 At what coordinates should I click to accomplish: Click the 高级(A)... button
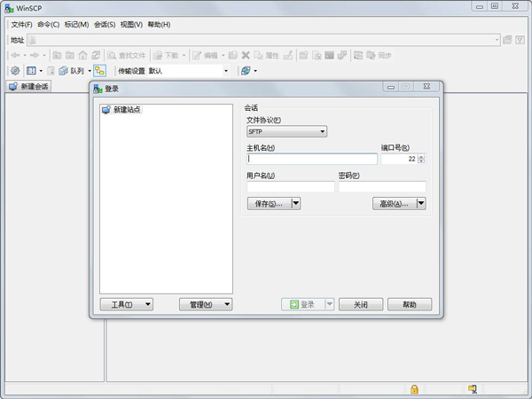(x=395, y=204)
